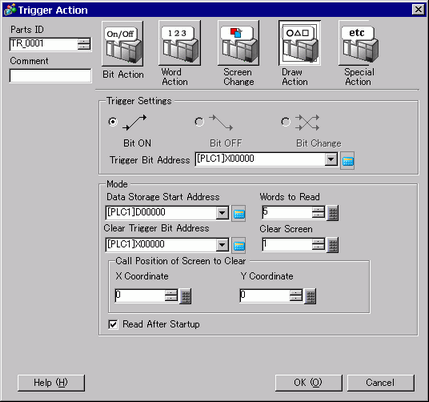The width and height of the screenshot is (429, 402).
Task: Open address keypad for Data Storage Start Address
Action: pyautogui.click(x=239, y=213)
